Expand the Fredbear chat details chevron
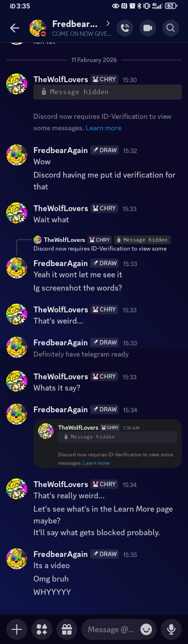Image resolution: width=188 pixels, height=644 pixels. coord(108,23)
